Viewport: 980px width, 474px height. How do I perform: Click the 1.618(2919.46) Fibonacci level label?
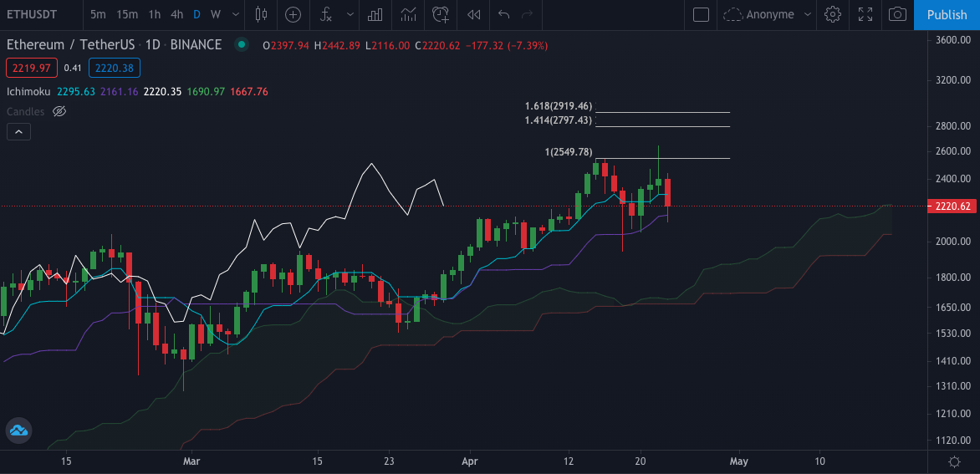click(x=558, y=106)
